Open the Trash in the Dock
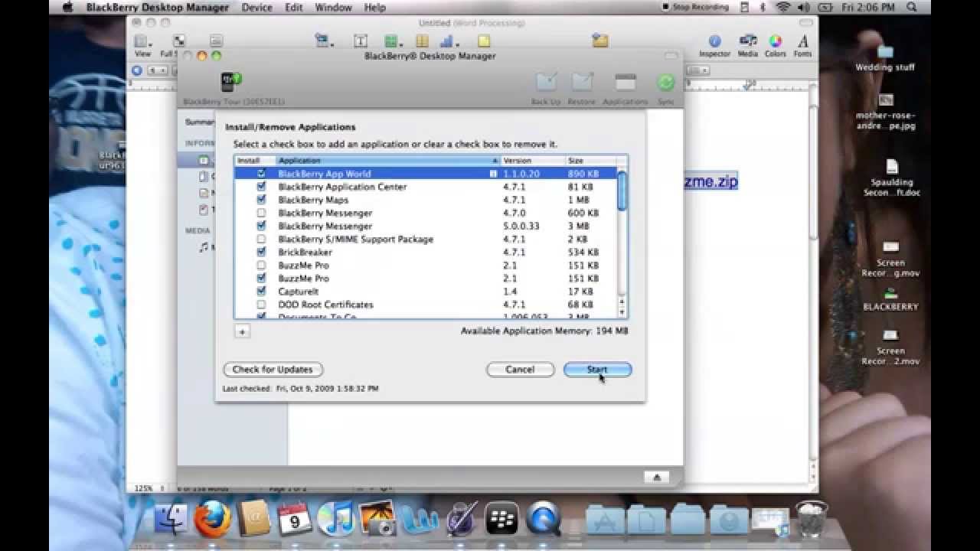This screenshot has width=980, height=551. pyautogui.click(x=811, y=520)
